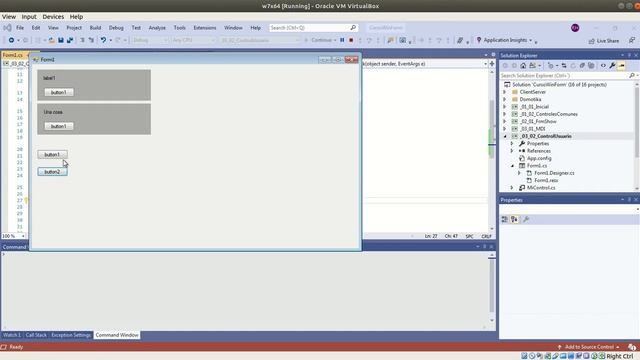The height and width of the screenshot is (360, 640).
Task: Click the Home icon in Solution Explorer
Action: 523,65
